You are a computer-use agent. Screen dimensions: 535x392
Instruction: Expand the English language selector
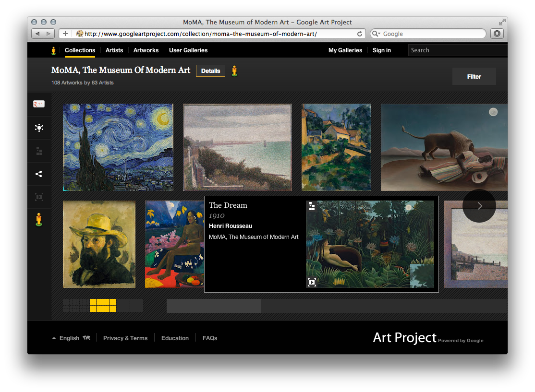[x=69, y=338]
